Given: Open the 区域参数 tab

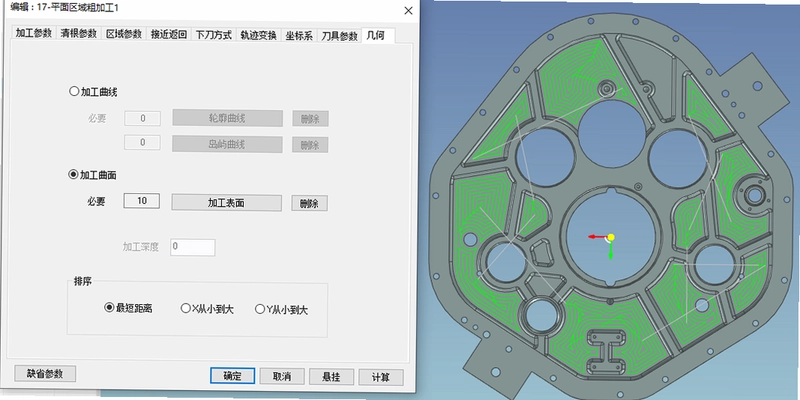Looking at the screenshot, I should (124, 34).
